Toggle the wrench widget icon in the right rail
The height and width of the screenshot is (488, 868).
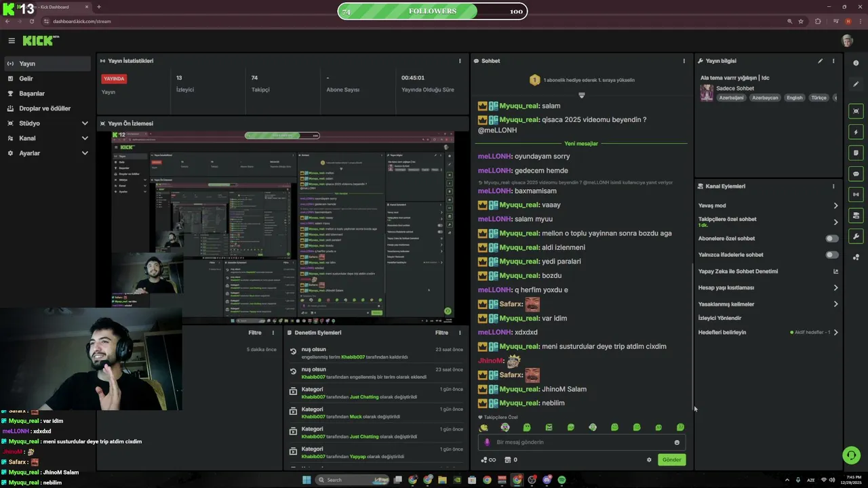pyautogui.click(x=856, y=237)
